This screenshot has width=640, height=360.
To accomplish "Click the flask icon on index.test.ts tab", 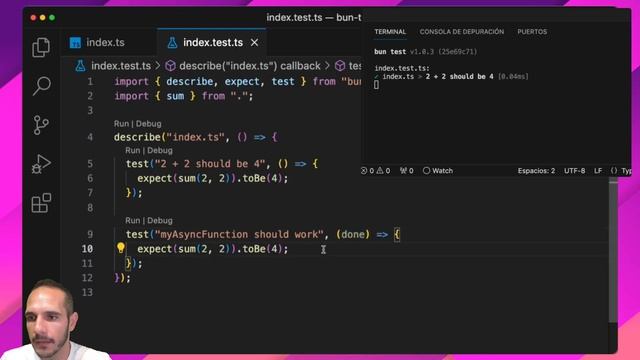I will [x=172, y=42].
